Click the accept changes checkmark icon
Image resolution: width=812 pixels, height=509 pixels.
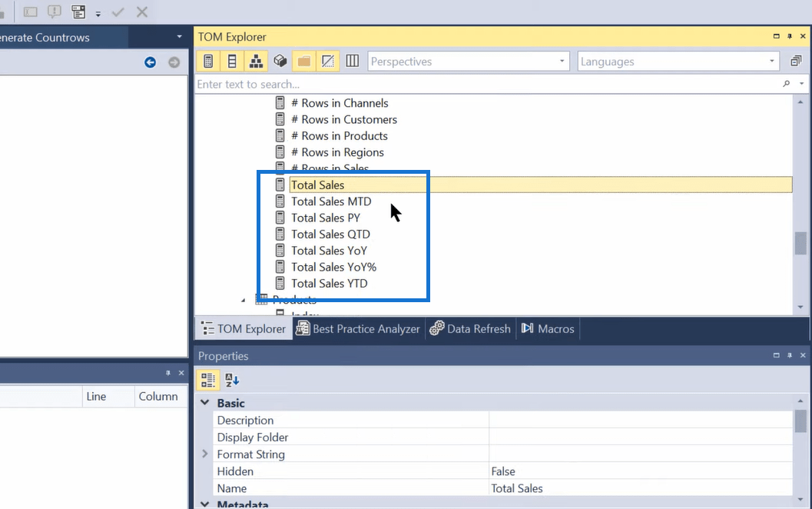coord(118,12)
